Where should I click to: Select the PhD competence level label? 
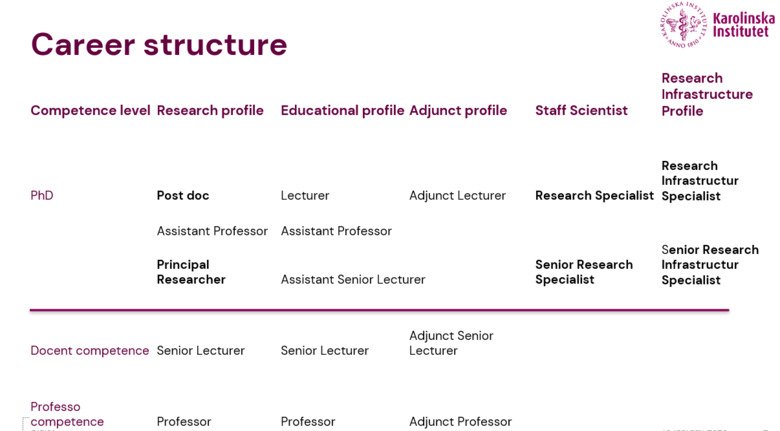(x=42, y=195)
